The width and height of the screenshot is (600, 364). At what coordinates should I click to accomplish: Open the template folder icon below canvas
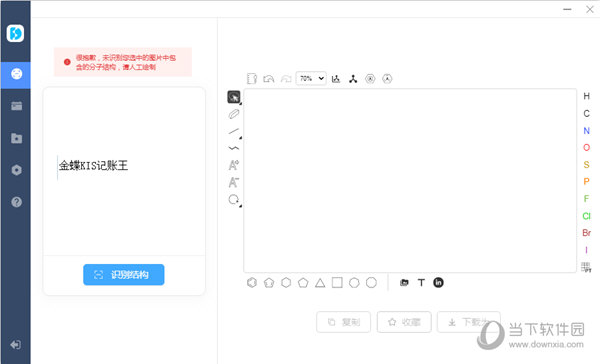coord(404,282)
